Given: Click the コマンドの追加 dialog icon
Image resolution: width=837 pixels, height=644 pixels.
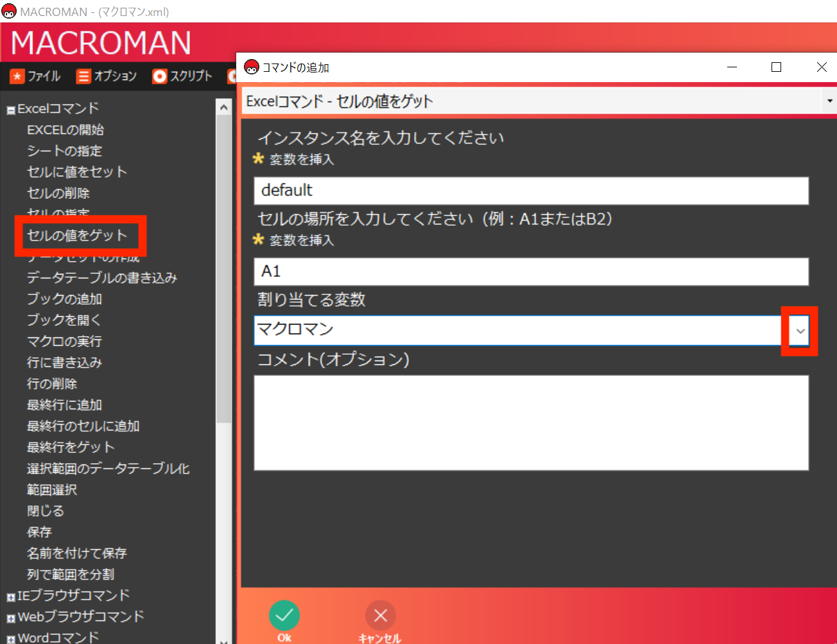Looking at the screenshot, I should (x=252, y=67).
